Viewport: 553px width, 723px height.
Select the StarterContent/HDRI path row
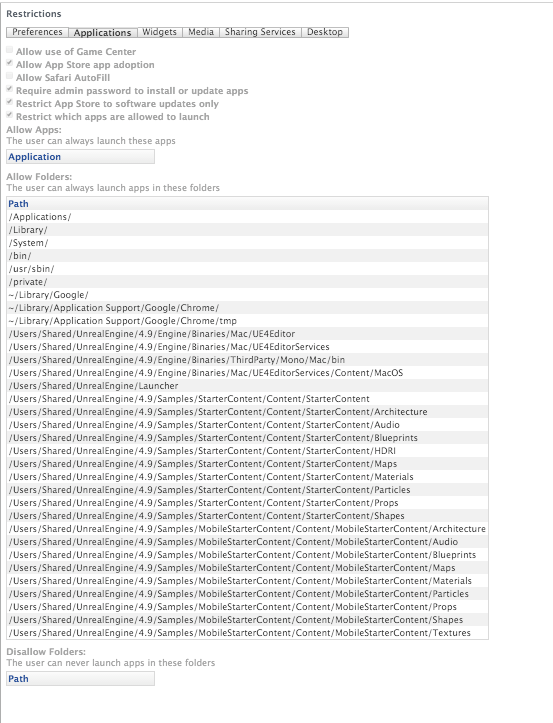(x=248, y=450)
